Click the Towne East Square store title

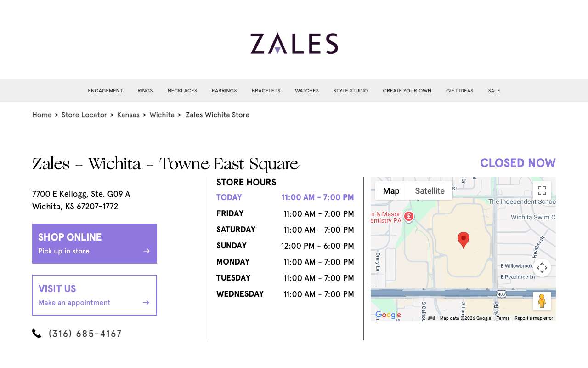(165, 164)
